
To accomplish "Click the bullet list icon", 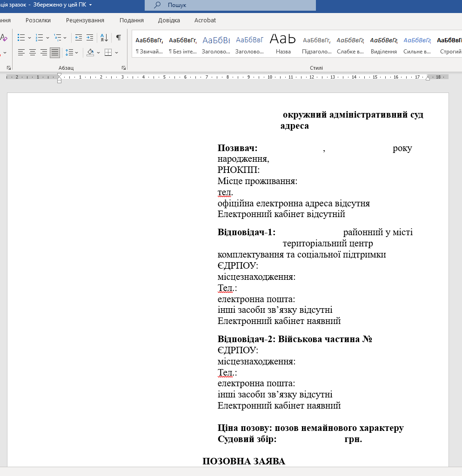I will click(21, 38).
